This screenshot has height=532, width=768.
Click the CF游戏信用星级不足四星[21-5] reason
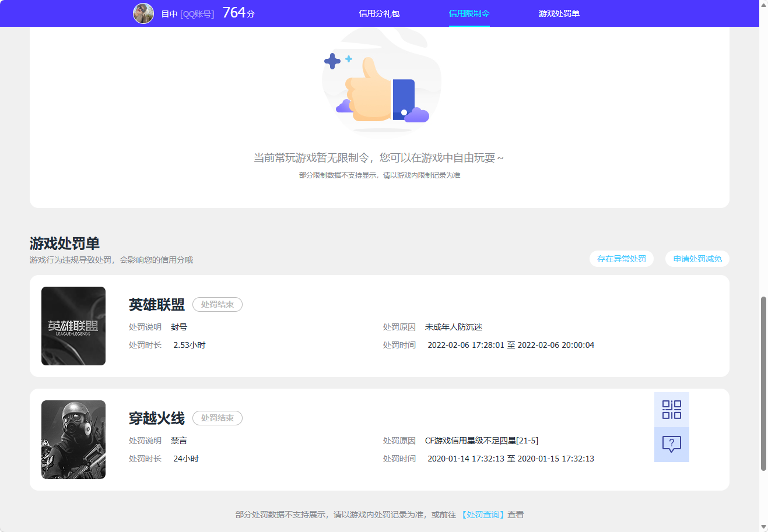click(482, 441)
